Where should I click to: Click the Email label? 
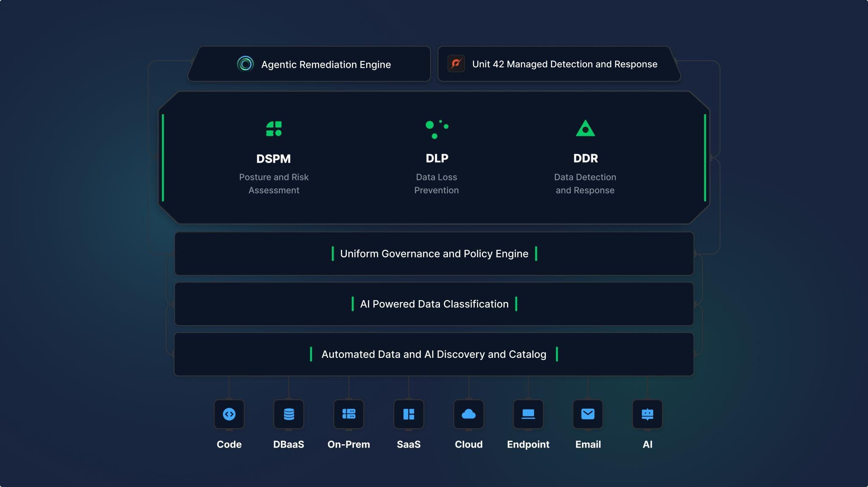(x=588, y=444)
